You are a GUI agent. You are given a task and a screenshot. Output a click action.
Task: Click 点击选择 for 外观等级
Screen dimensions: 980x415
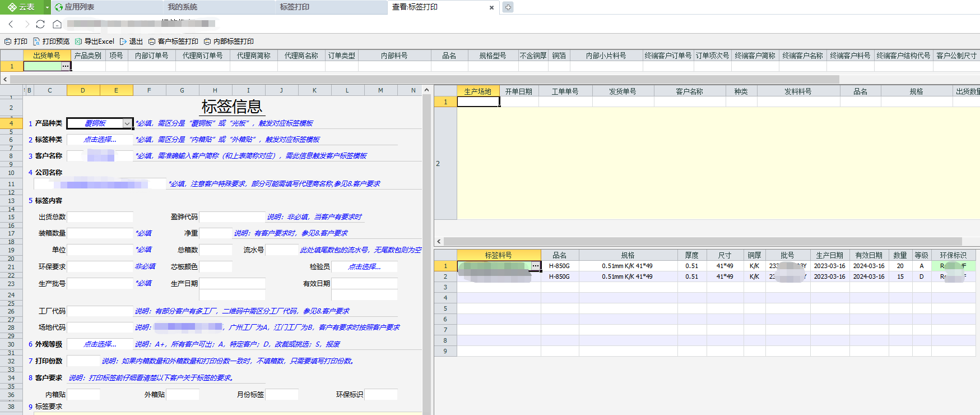tap(100, 344)
